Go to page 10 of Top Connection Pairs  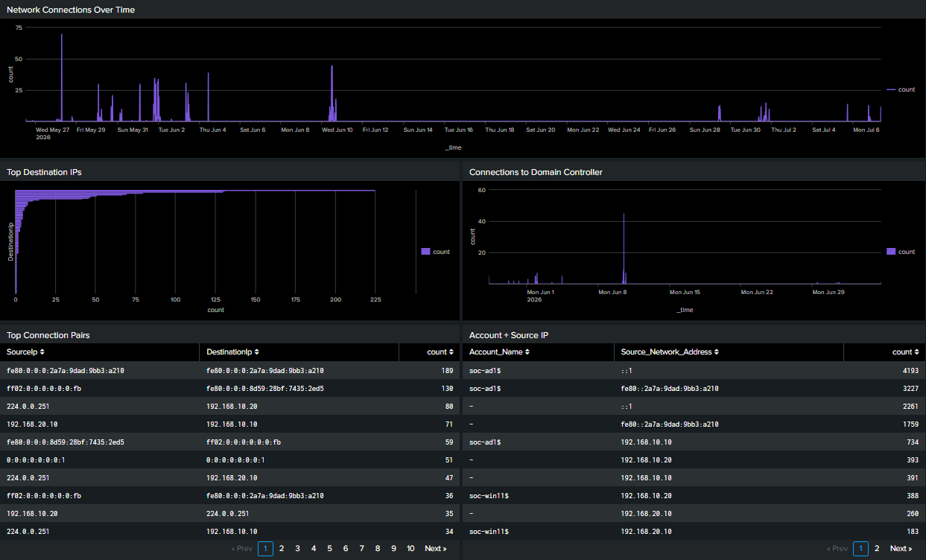[x=410, y=549]
